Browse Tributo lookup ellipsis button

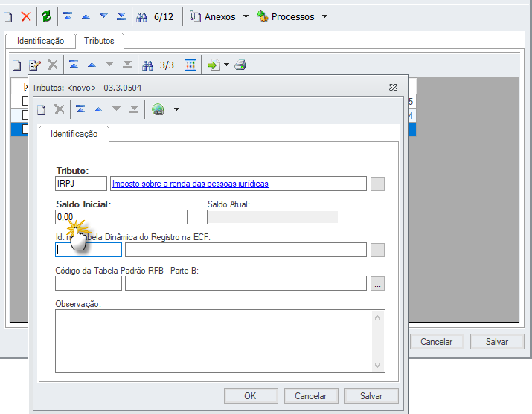click(x=377, y=184)
